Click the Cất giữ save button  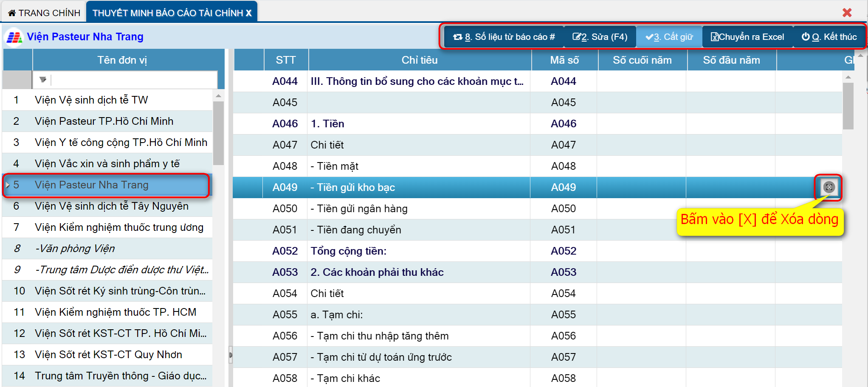669,37
